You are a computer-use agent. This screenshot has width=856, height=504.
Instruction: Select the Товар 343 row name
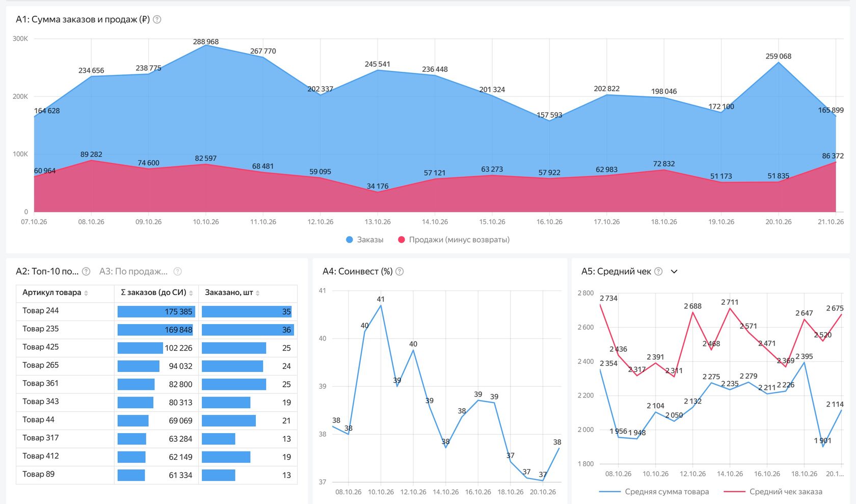click(x=41, y=402)
